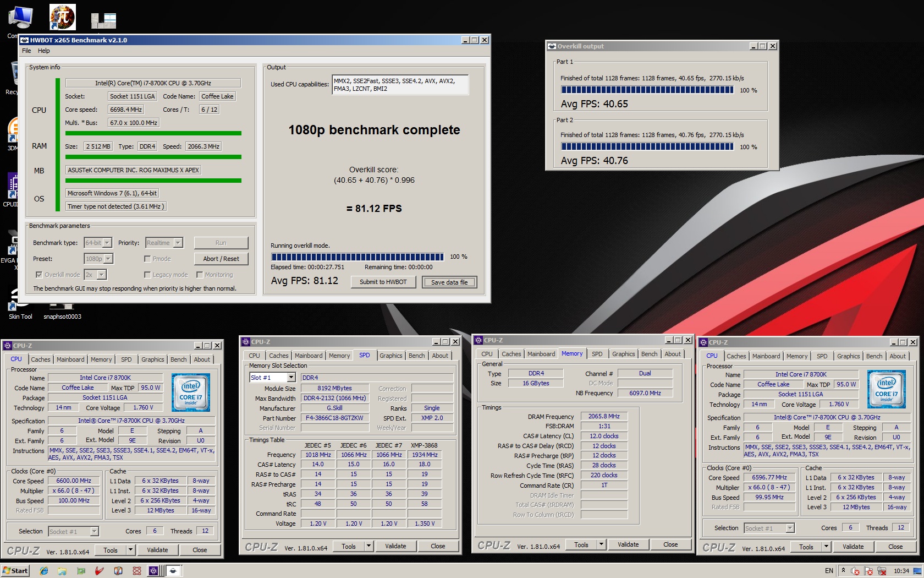924x578 pixels.
Task: Open the Recycle Bin desktop icon
Action: pyautogui.click(x=14, y=73)
